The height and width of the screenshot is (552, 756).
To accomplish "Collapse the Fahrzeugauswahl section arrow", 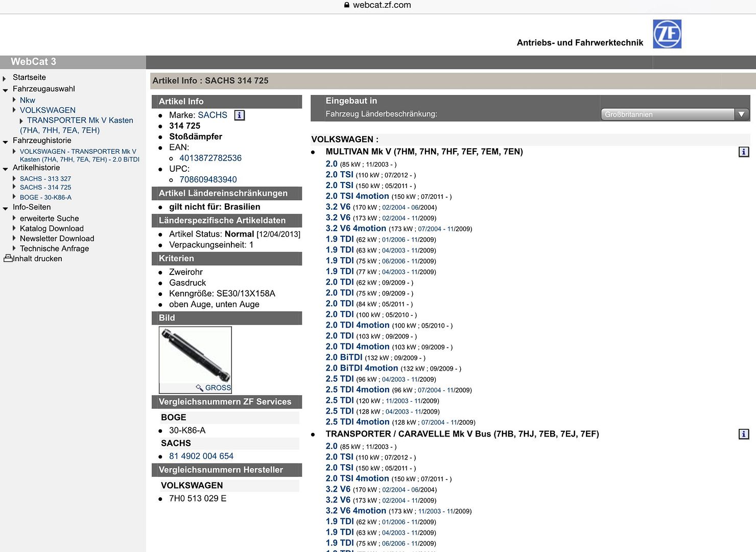I will (x=5, y=90).
